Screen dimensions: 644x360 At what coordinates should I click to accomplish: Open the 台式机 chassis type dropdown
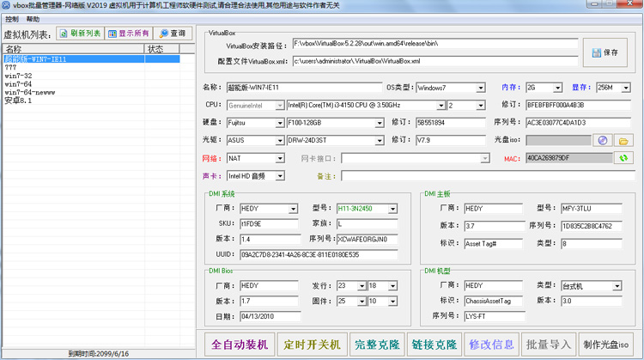(617, 286)
